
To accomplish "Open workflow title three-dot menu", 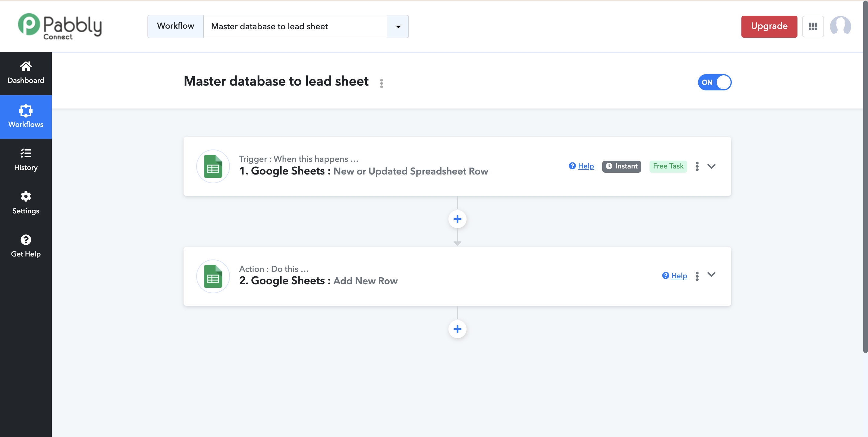I will [382, 83].
